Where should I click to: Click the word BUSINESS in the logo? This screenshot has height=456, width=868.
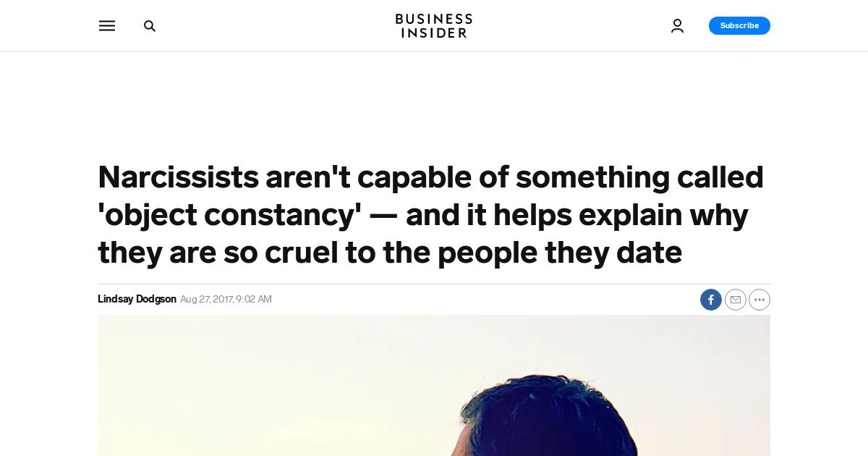pos(434,19)
